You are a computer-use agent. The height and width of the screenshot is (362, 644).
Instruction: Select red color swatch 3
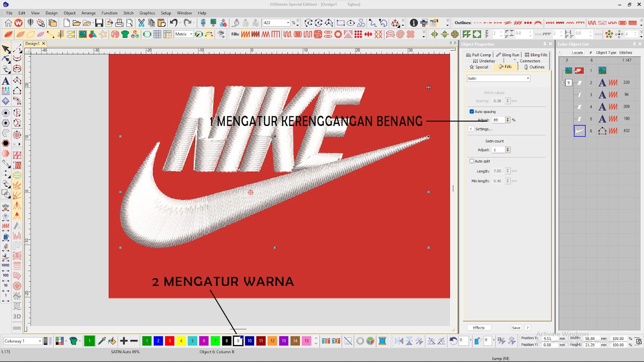[169, 341]
